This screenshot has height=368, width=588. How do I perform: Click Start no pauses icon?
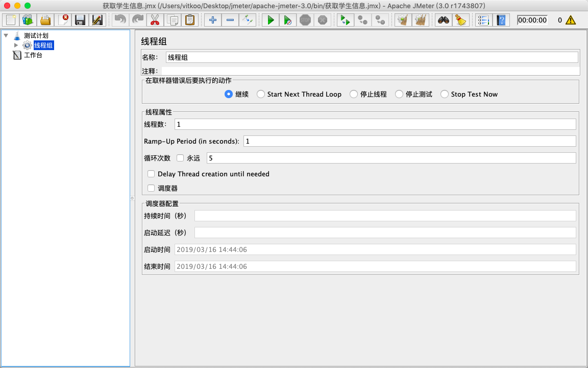pyautogui.click(x=288, y=20)
